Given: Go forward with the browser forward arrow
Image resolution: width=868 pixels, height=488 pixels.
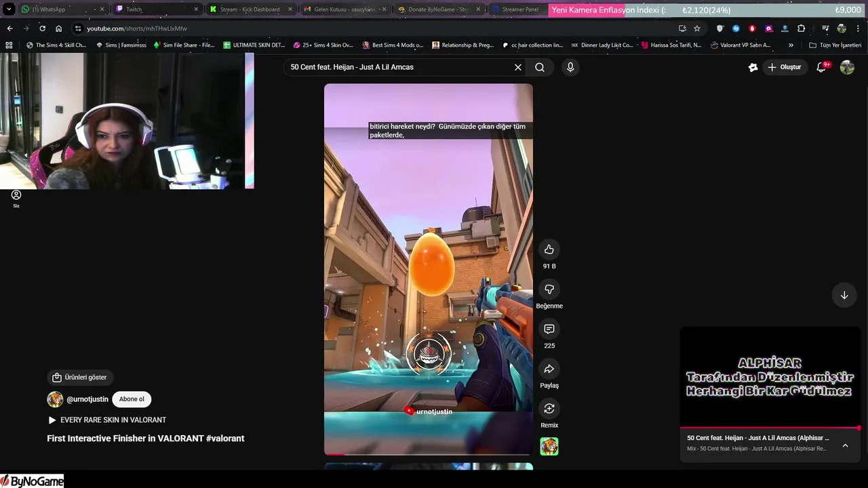Looking at the screenshot, I should point(26,28).
